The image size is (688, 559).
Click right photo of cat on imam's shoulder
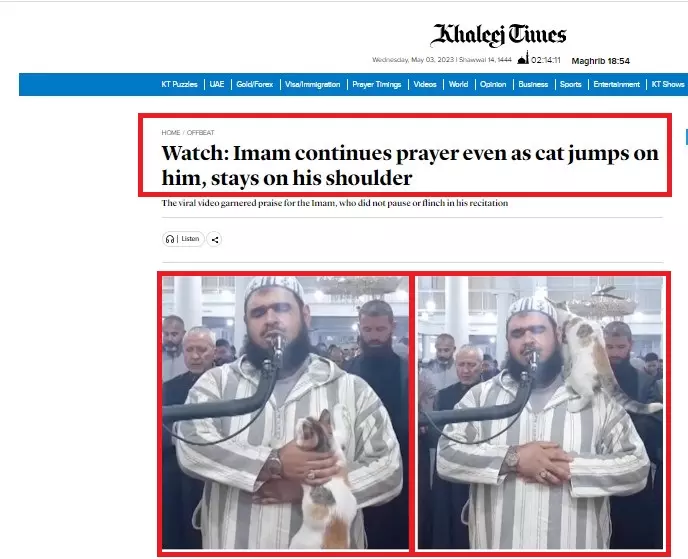pos(541,412)
